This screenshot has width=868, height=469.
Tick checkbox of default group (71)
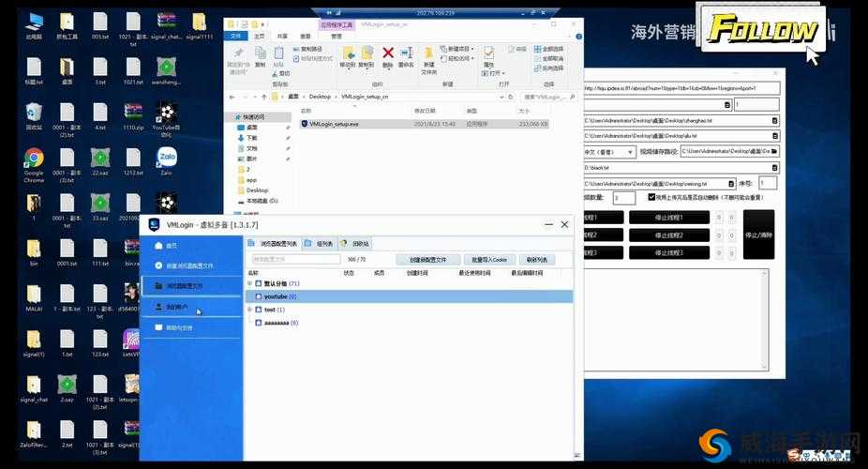point(259,283)
